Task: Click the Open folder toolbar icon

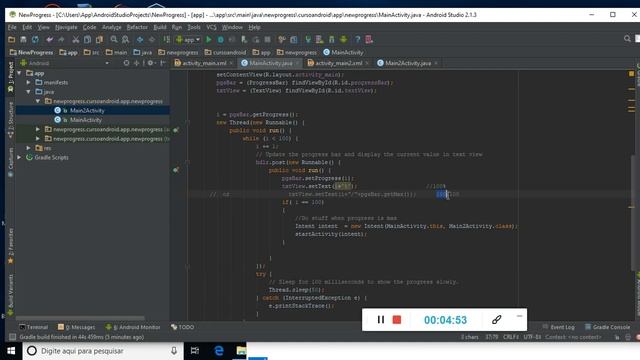Action: (11, 40)
